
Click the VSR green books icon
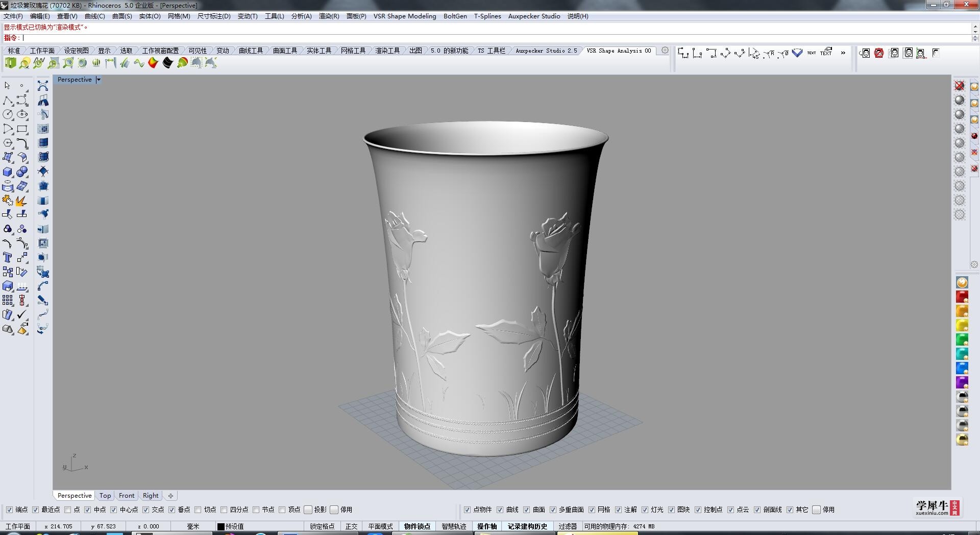pyautogui.click(x=10, y=63)
